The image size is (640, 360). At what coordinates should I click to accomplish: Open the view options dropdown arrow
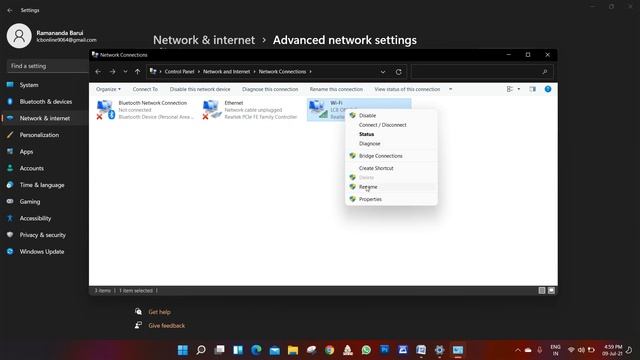pos(519,89)
